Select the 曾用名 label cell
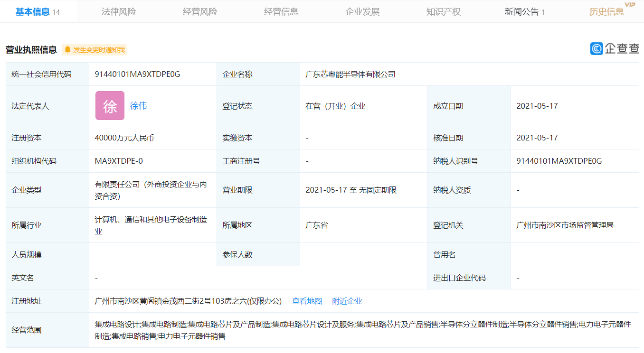 469,254
